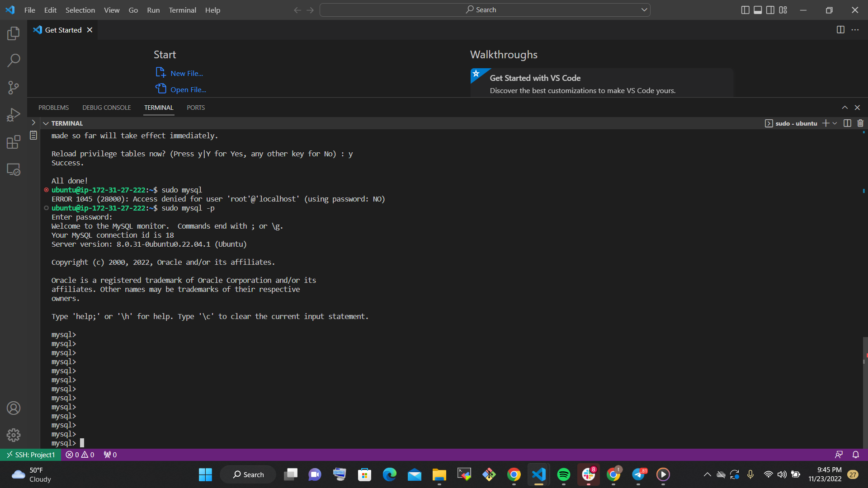Click the Accounts icon in activity bar
Viewport: 868px width, 488px height.
(14, 408)
